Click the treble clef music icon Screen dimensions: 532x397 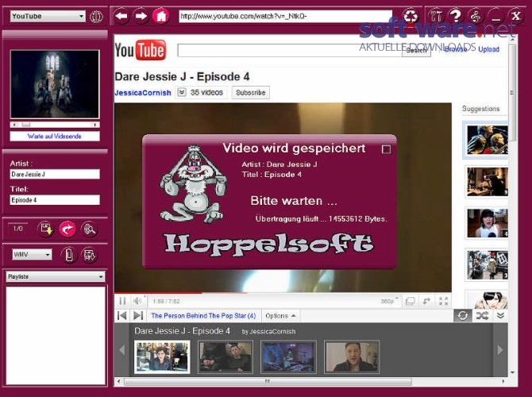(476, 16)
